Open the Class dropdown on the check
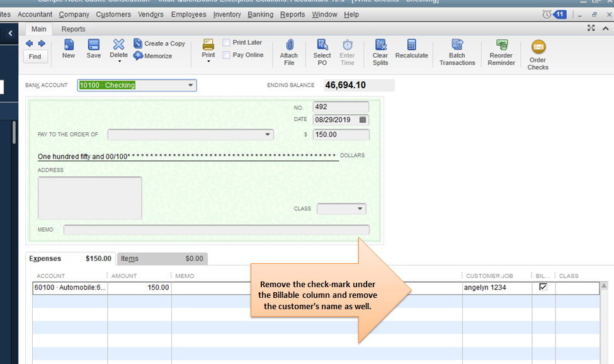 (x=360, y=208)
